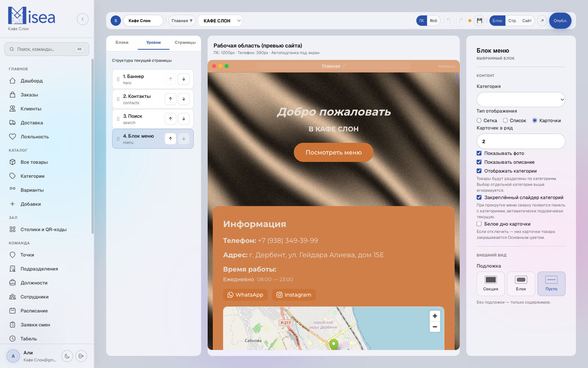Switch to the Блоки tab
This screenshot has width=588, height=368.
tap(122, 43)
